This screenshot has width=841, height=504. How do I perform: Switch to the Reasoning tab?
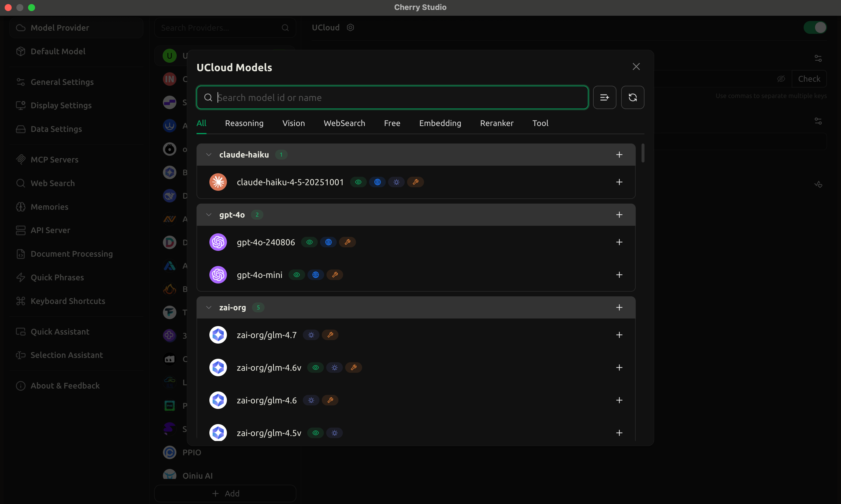coord(244,123)
